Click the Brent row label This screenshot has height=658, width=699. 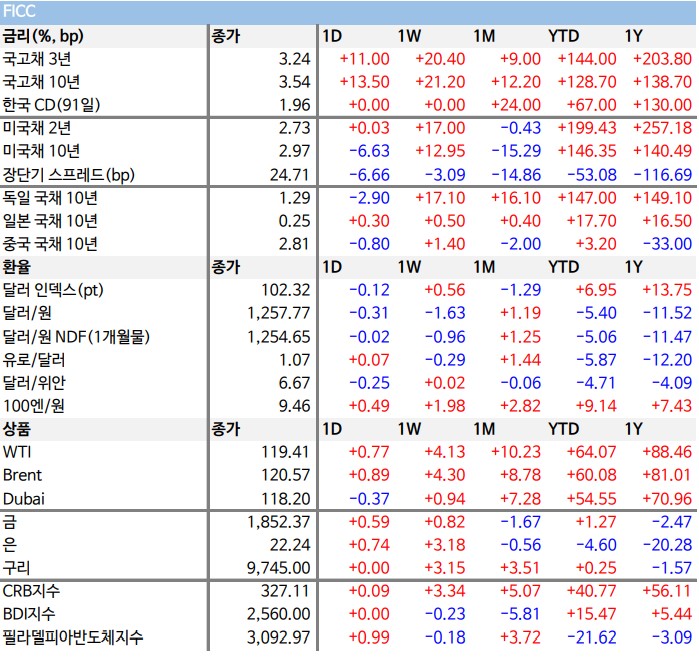(22, 475)
